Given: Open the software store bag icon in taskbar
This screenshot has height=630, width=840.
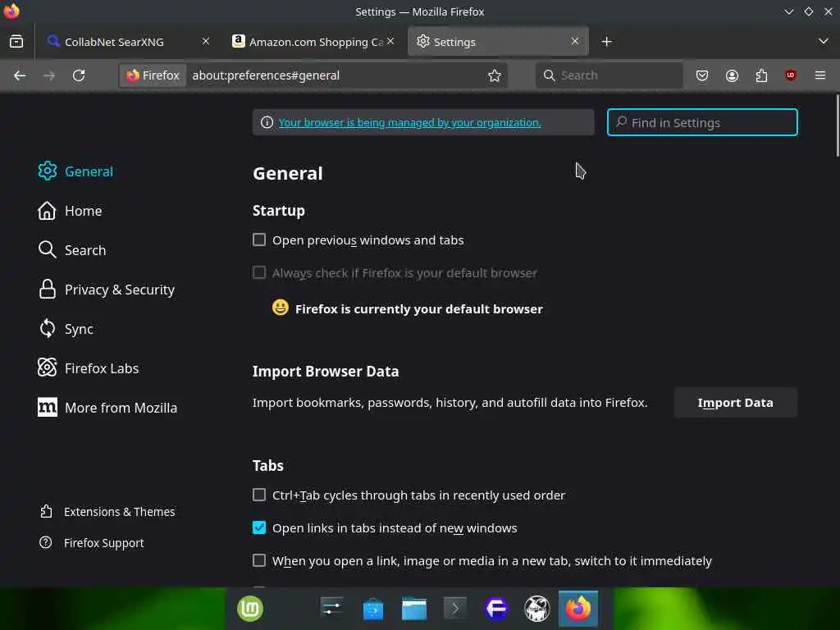Looking at the screenshot, I should coord(373,609).
